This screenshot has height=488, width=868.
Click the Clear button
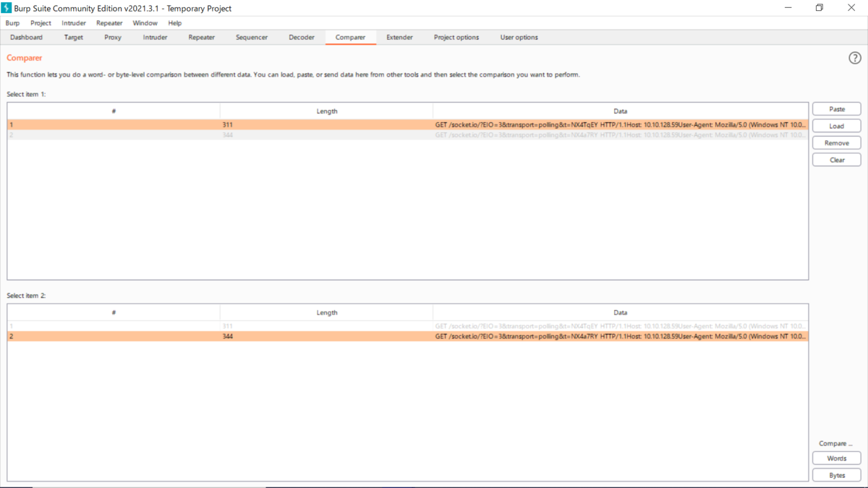click(x=837, y=160)
